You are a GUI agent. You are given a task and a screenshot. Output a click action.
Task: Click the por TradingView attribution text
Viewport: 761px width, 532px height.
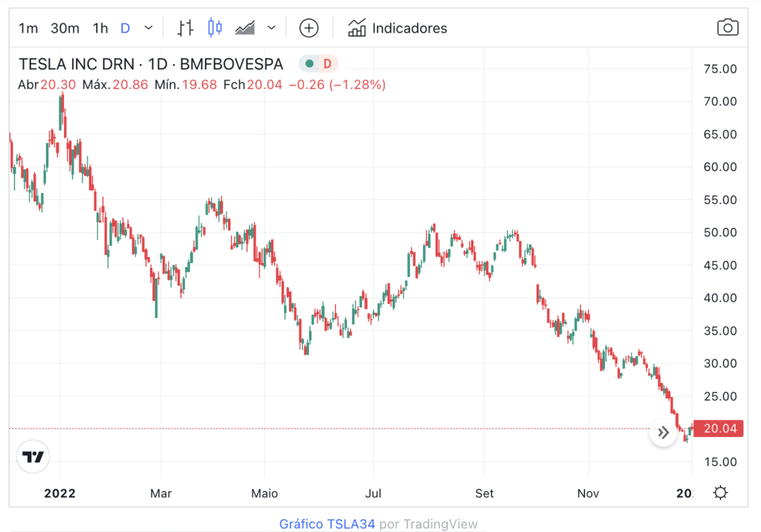(429, 525)
